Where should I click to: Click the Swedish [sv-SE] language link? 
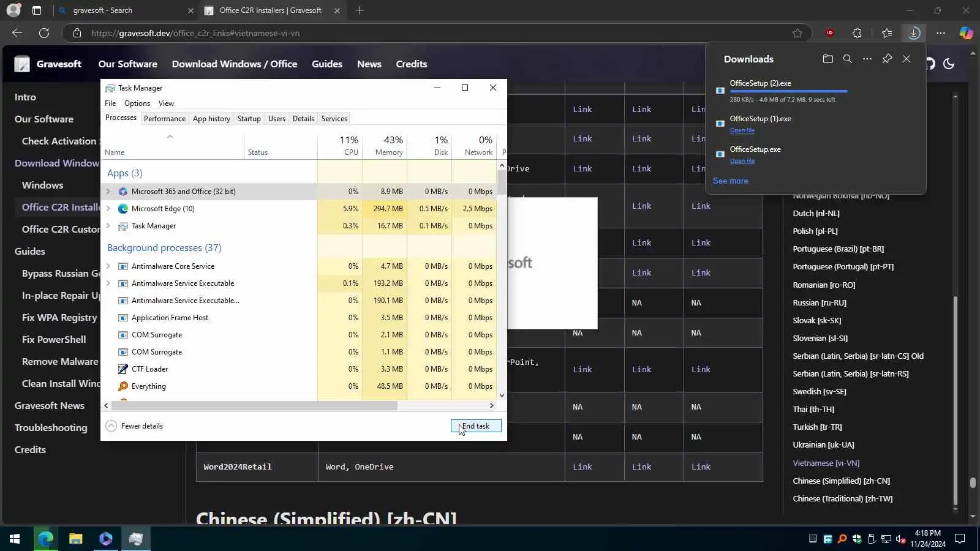pyautogui.click(x=820, y=392)
